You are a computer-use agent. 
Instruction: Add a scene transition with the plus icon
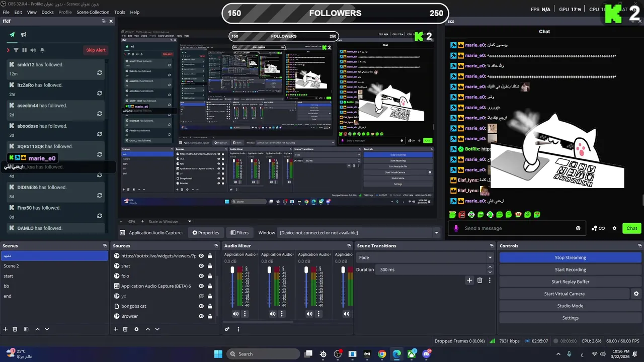[x=469, y=281]
